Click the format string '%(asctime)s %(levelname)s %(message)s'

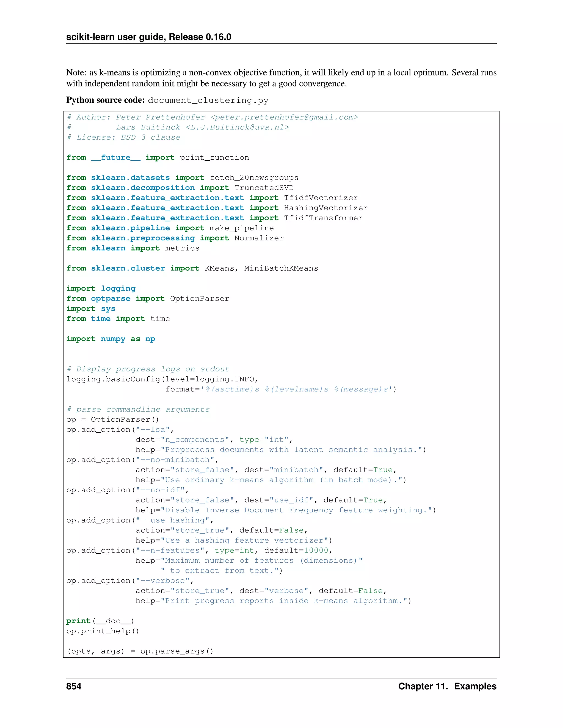(297, 389)
